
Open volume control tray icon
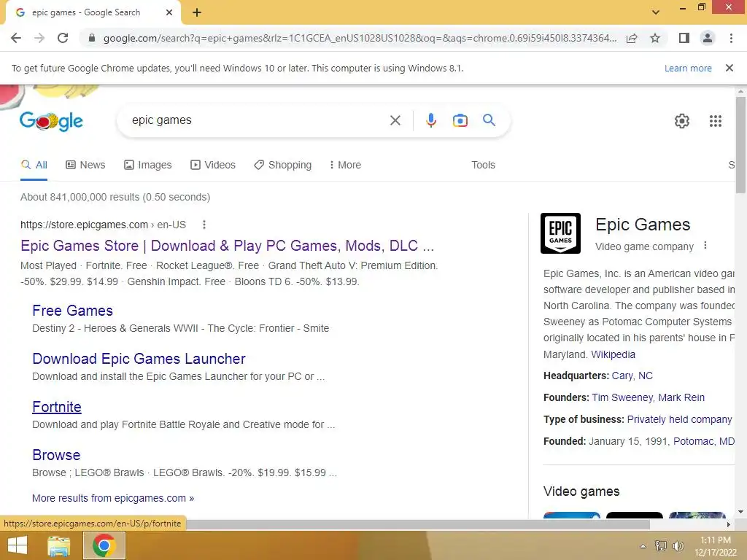point(678,546)
